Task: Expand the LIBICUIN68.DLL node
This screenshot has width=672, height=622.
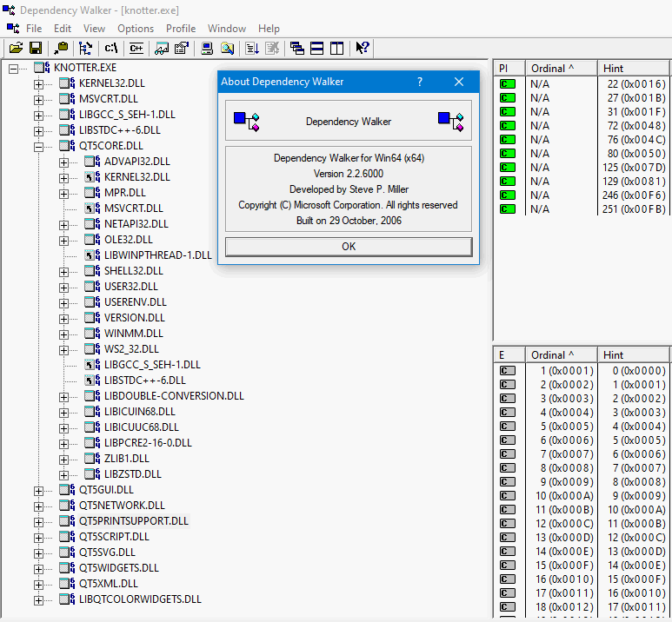Action: click(63, 413)
